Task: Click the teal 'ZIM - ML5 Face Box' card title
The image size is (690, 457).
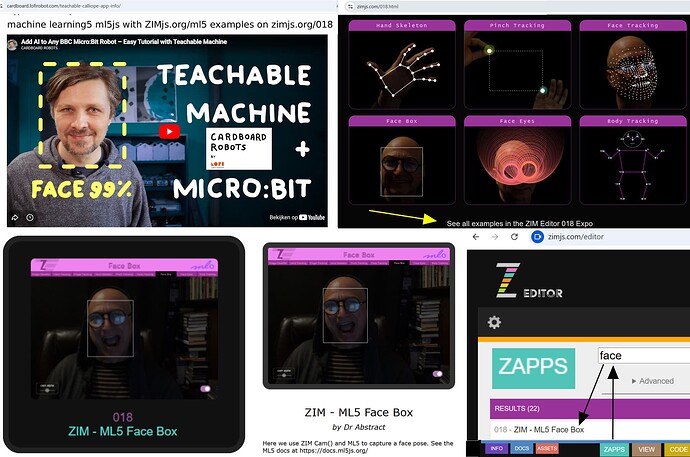Action: (123, 431)
